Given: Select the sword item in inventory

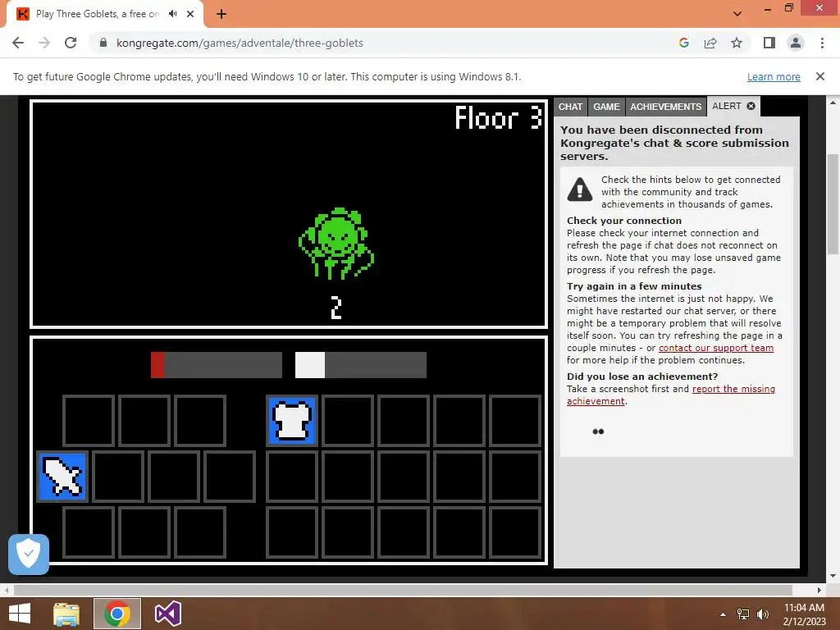Looking at the screenshot, I should (62, 477).
